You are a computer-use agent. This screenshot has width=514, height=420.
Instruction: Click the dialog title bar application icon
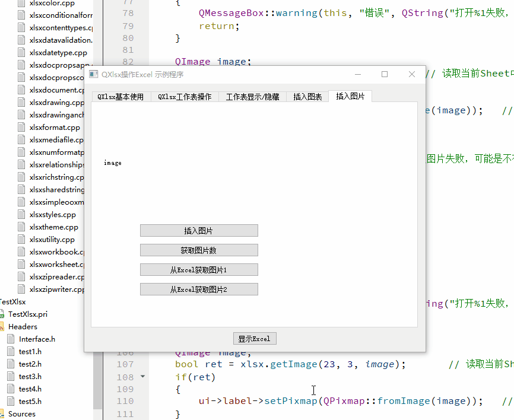[93, 74]
